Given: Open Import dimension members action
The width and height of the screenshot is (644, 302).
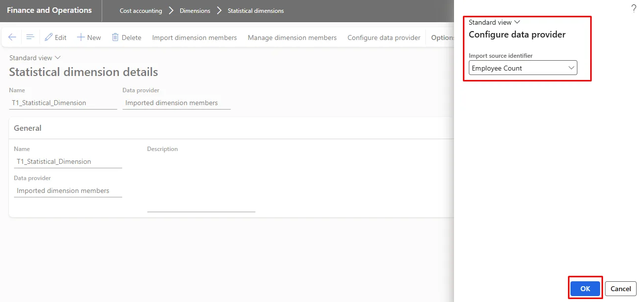Looking at the screenshot, I should [194, 38].
